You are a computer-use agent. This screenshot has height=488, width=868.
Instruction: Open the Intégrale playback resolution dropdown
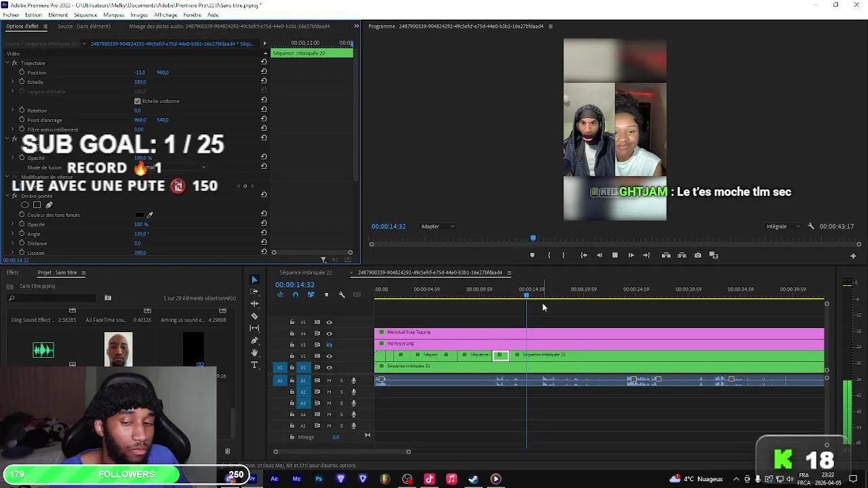coord(783,226)
